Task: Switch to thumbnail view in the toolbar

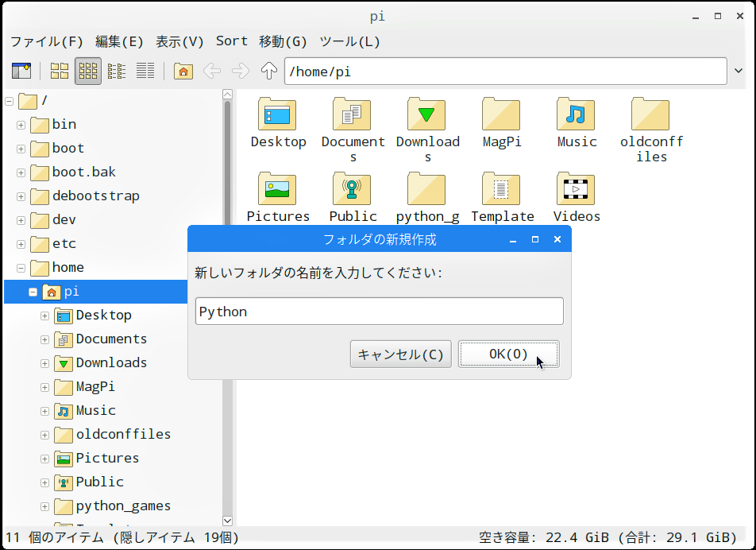Action: [x=88, y=71]
